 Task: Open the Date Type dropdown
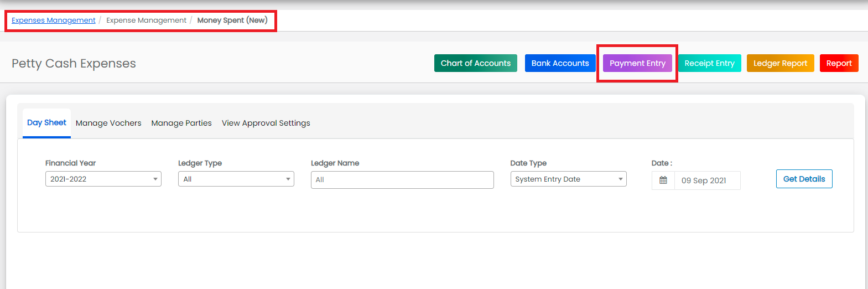pos(568,179)
